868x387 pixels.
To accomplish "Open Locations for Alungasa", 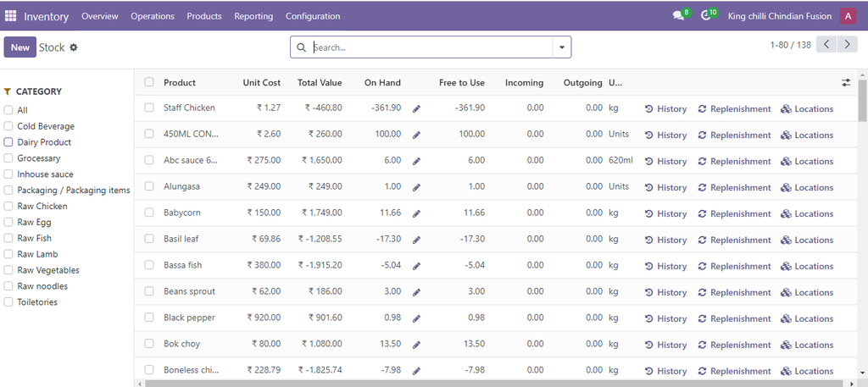I will click(807, 187).
